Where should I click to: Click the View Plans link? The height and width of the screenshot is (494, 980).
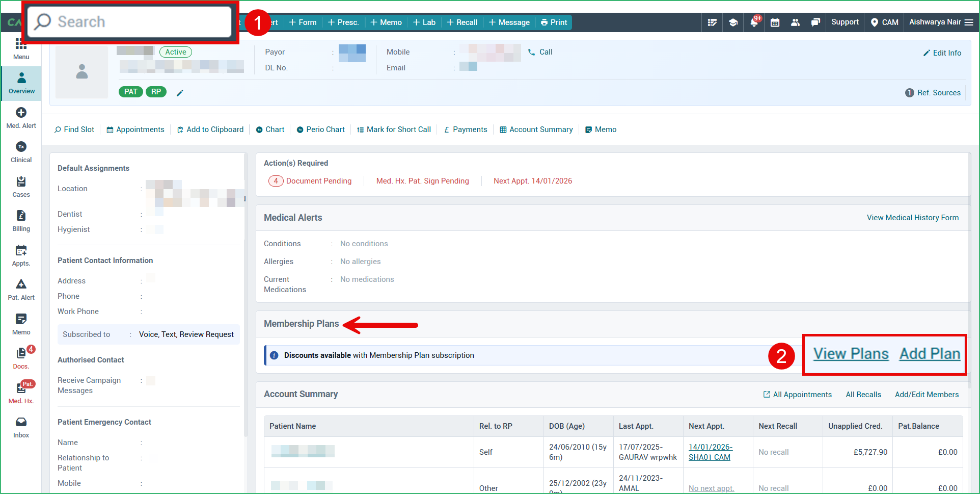[x=850, y=353]
